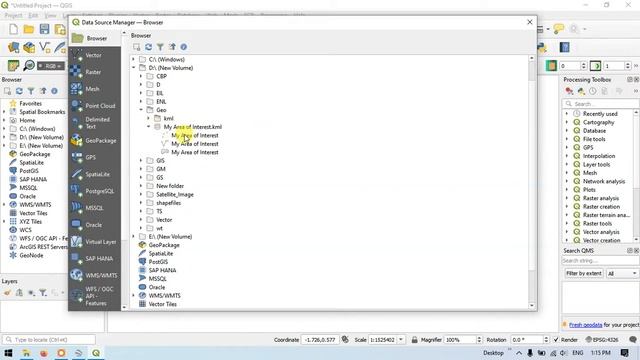Toggle the lock scale padlock icon
The image size is (640, 360).
tap(414, 340)
